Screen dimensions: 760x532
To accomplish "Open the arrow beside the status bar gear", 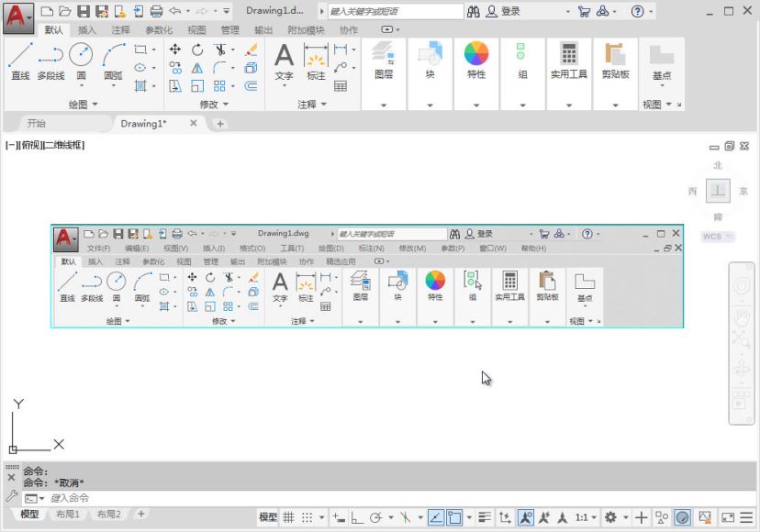I will (x=626, y=517).
